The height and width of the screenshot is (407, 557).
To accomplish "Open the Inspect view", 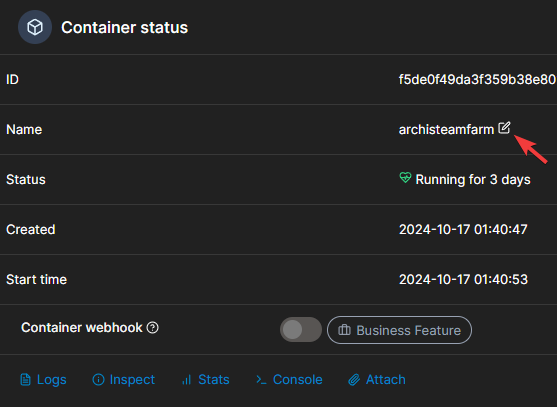I will [x=124, y=380].
